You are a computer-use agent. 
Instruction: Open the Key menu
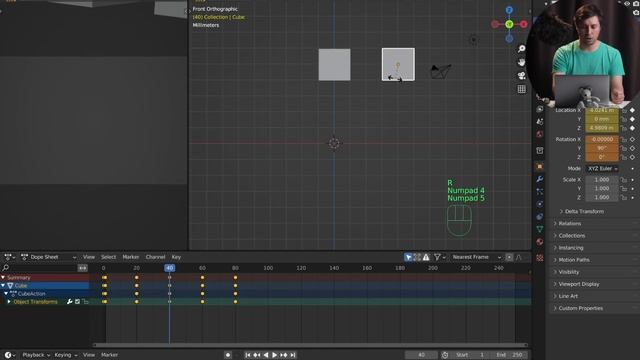click(176, 257)
